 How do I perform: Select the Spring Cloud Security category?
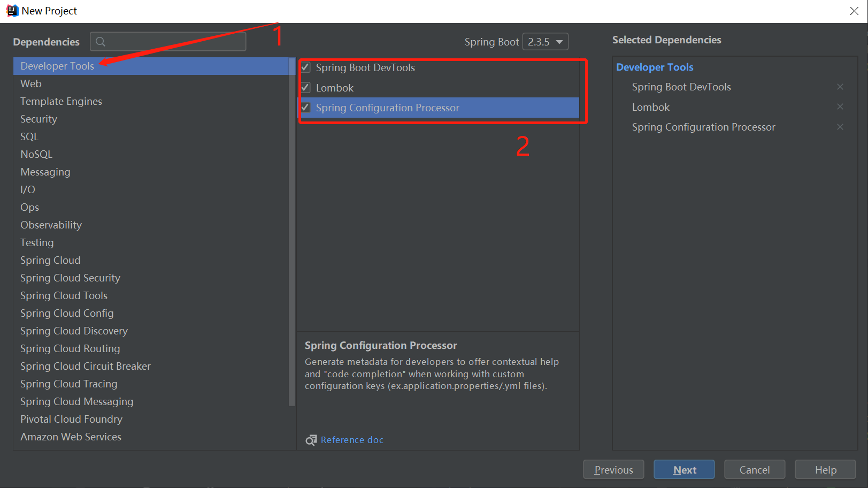pyautogui.click(x=151, y=278)
